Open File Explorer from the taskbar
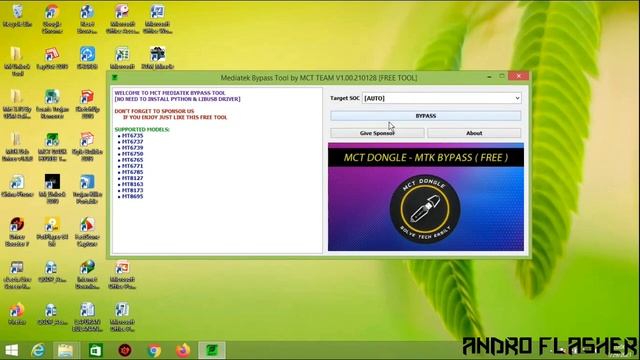Screen dimensions: 640x360 [65, 350]
